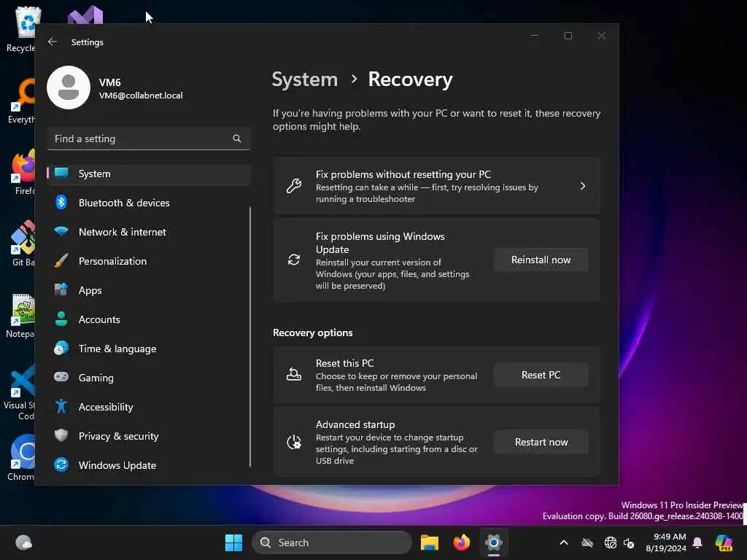Click the Time & language clock icon

61,348
